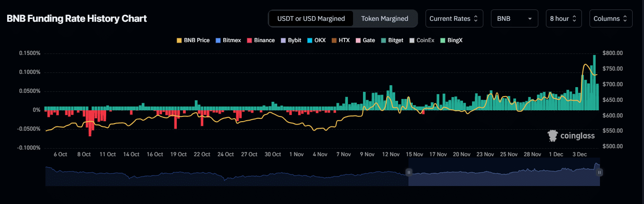This screenshot has height=204, width=644.
Task: Toggle the BingX legend series
Action: click(x=451, y=40)
